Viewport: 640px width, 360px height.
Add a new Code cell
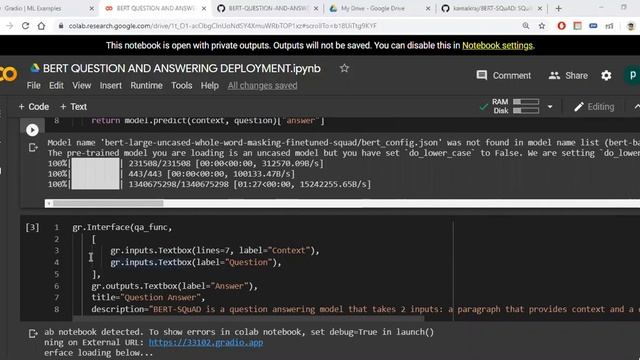point(33,107)
